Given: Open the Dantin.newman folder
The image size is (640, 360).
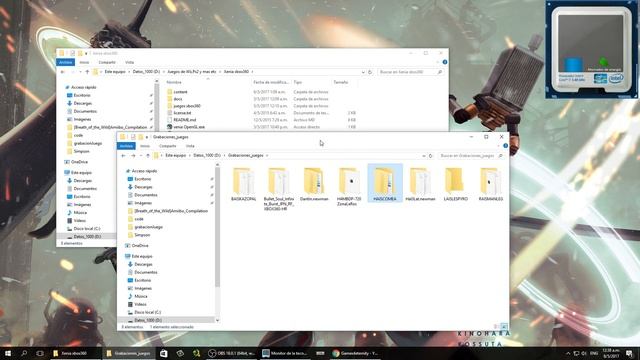Looking at the screenshot, I should click(x=314, y=184).
